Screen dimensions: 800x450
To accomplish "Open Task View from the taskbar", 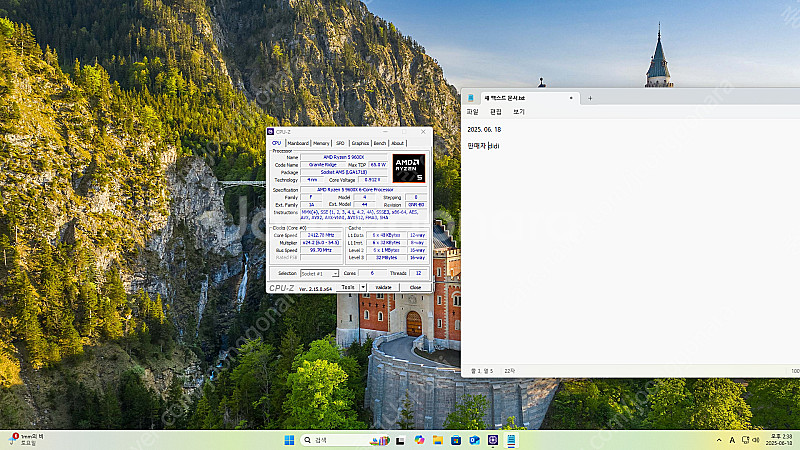I will (401, 440).
